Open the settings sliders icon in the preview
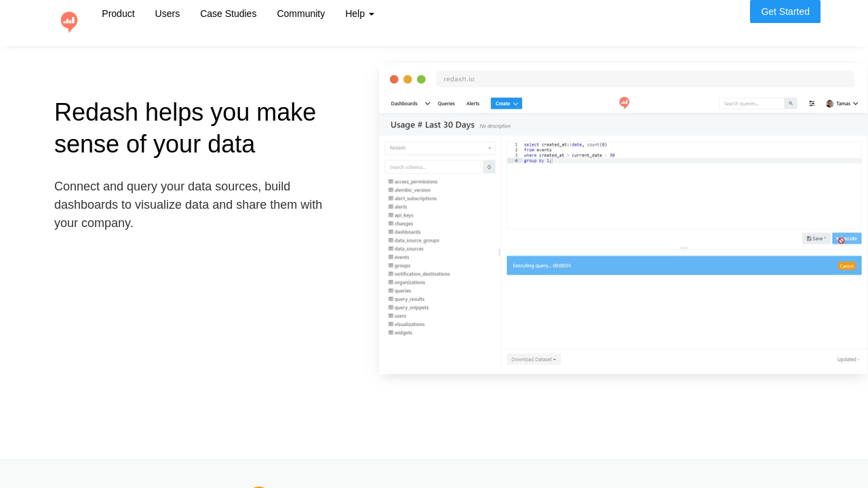The width and height of the screenshot is (868, 488). [x=812, y=104]
